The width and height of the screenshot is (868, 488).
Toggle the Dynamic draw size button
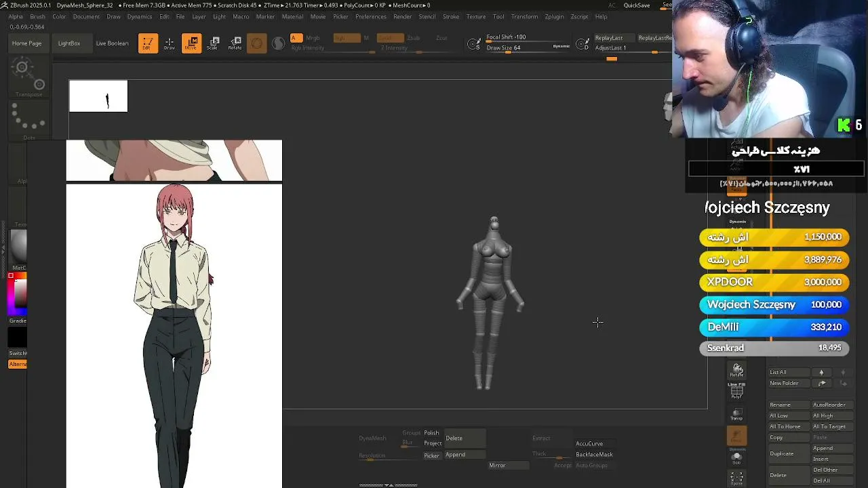point(561,46)
